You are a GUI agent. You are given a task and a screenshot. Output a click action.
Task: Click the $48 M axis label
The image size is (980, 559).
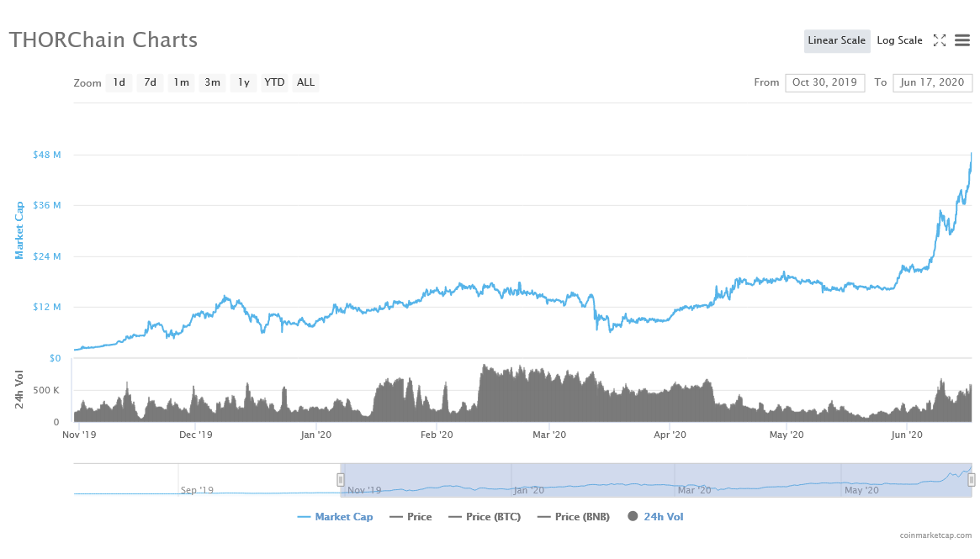tap(47, 155)
